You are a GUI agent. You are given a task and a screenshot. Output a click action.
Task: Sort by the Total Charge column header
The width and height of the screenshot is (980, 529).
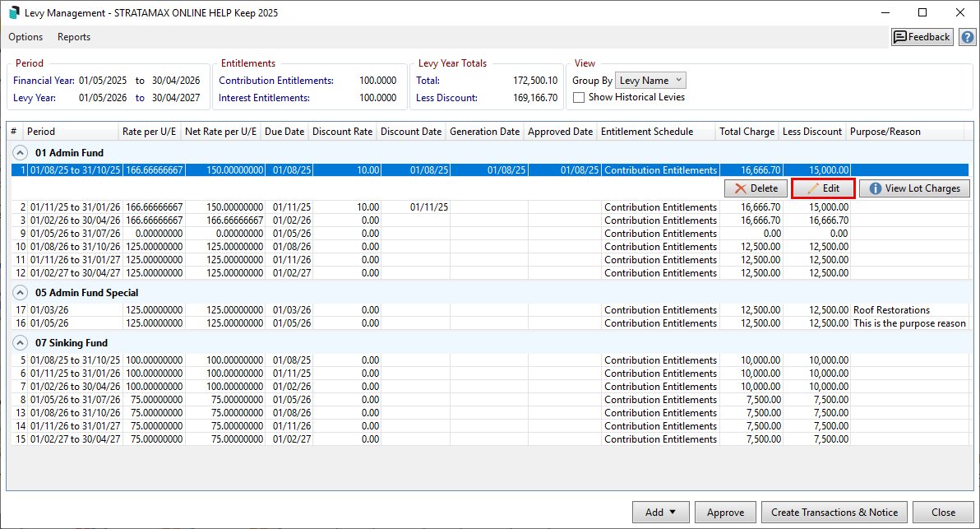(x=747, y=132)
